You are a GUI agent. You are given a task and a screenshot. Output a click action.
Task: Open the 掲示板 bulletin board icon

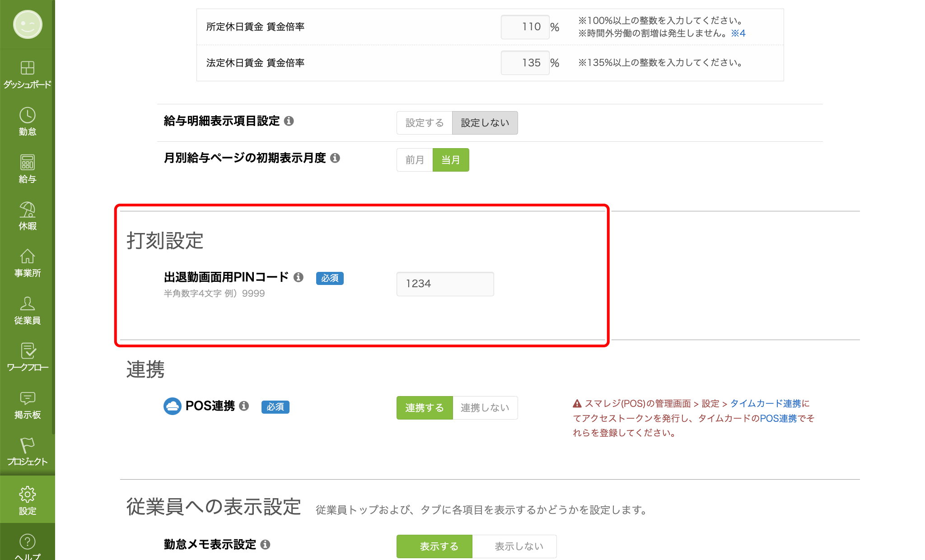click(27, 404)
